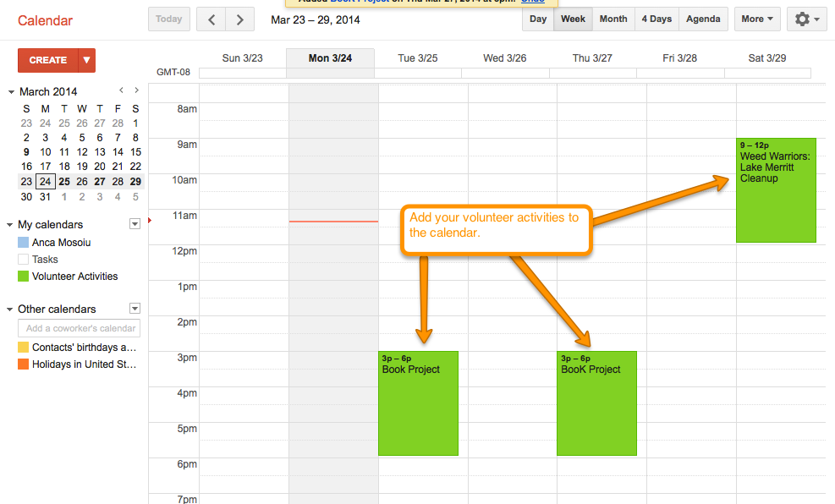The height and width of the screenshot is (504, 835).
Task: Go to next week arrow
Action: tap(240, 19)
